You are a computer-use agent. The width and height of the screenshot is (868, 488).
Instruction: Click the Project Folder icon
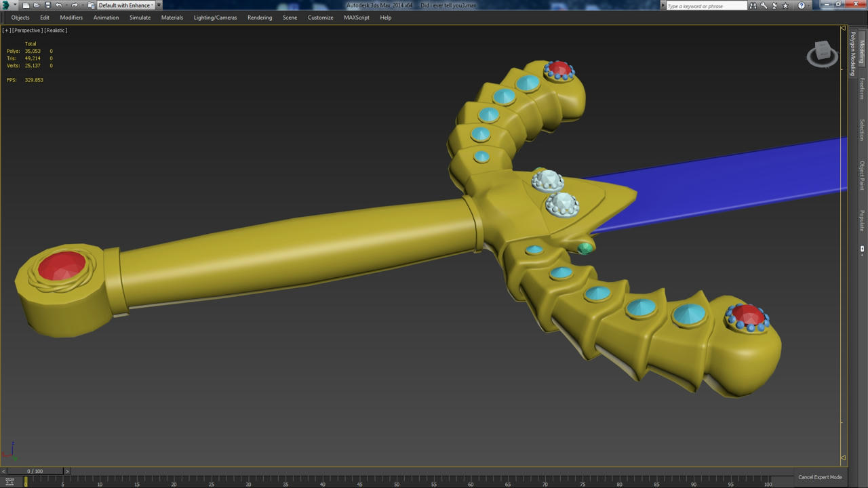[x=91, y=5]
